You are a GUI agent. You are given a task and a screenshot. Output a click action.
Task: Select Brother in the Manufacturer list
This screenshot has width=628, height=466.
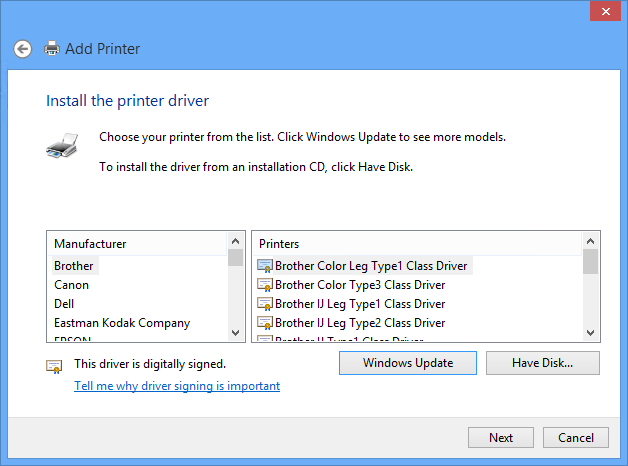(x=74, y=266)
